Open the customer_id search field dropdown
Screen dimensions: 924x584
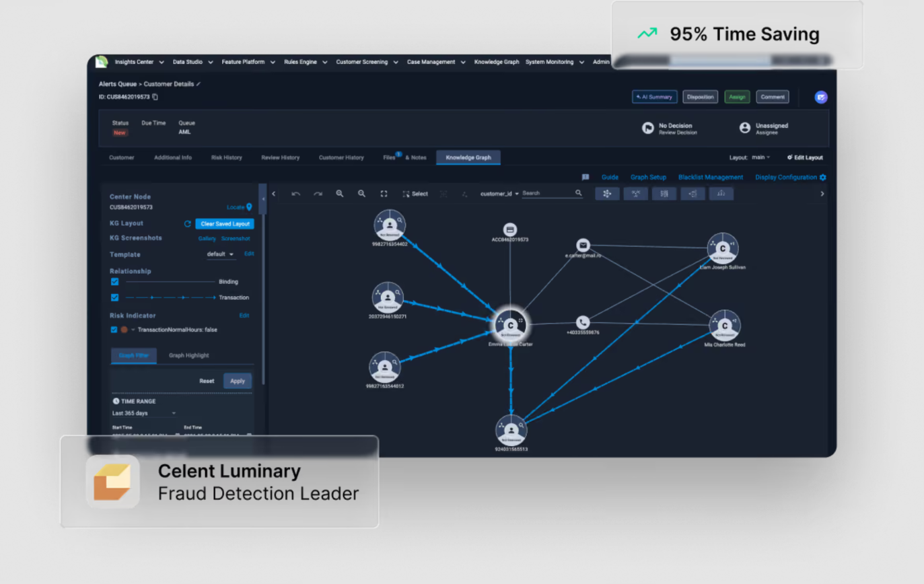point(500,194)
